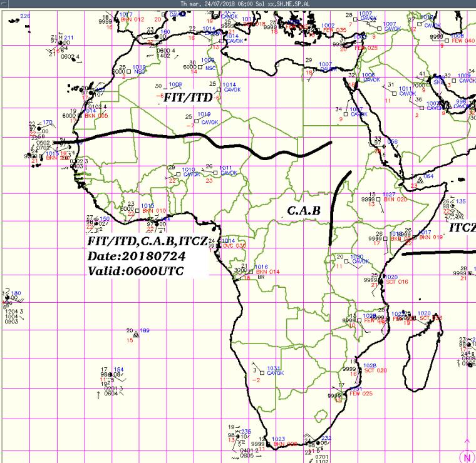Click the north compass N icon
The height and width of the screenshot is (463, 476).
click(x=466, y=456)
